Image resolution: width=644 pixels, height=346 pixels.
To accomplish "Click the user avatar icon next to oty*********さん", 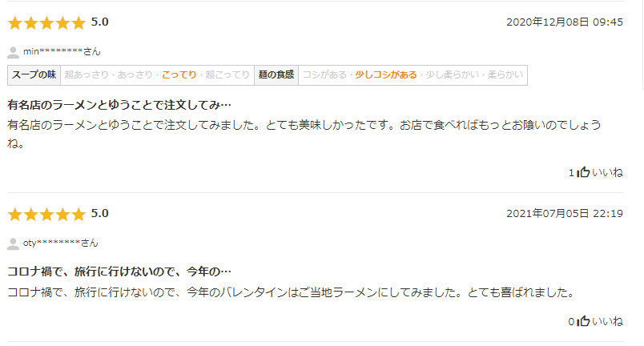I will click(x=13, y=243).
